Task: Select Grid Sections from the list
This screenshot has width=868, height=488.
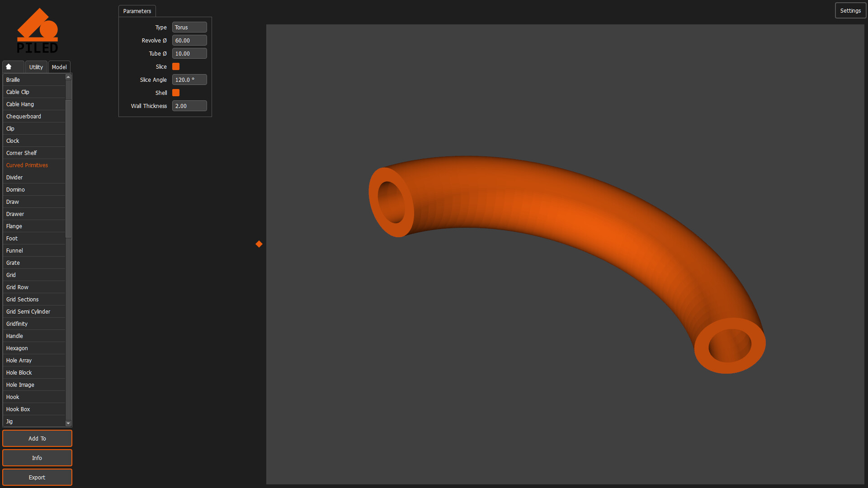Action: pyautogui.click(x=34, y=300)
